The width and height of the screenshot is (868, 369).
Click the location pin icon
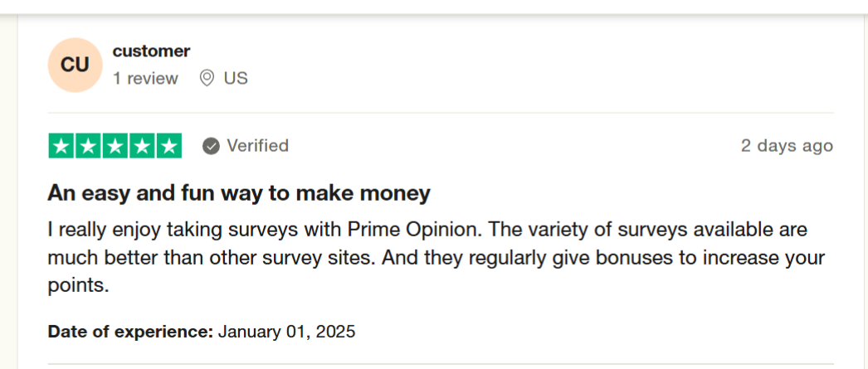pos(207,79)
